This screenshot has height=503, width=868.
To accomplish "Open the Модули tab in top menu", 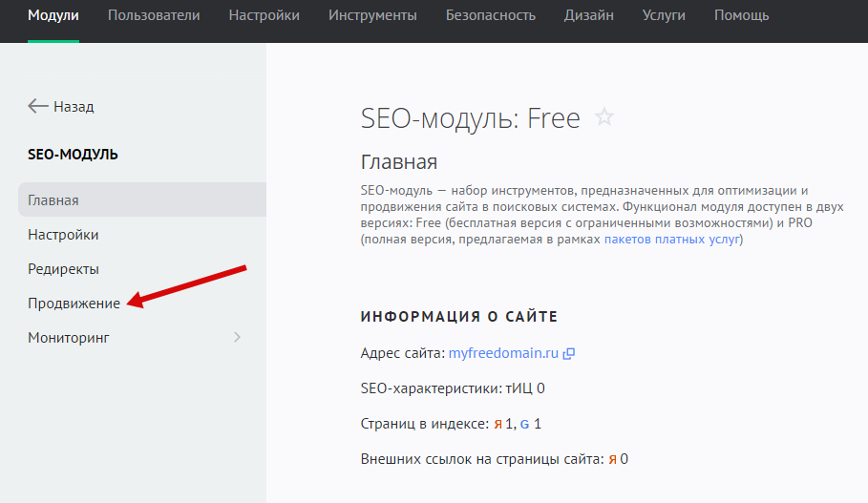I will click(53, 15).
